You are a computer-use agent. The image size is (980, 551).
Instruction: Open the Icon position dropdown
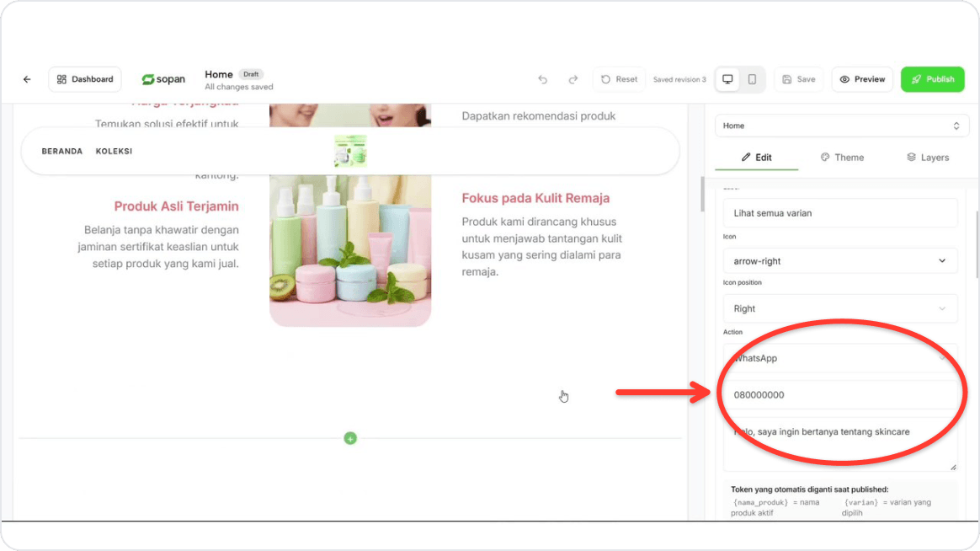(x=840, y=309)
